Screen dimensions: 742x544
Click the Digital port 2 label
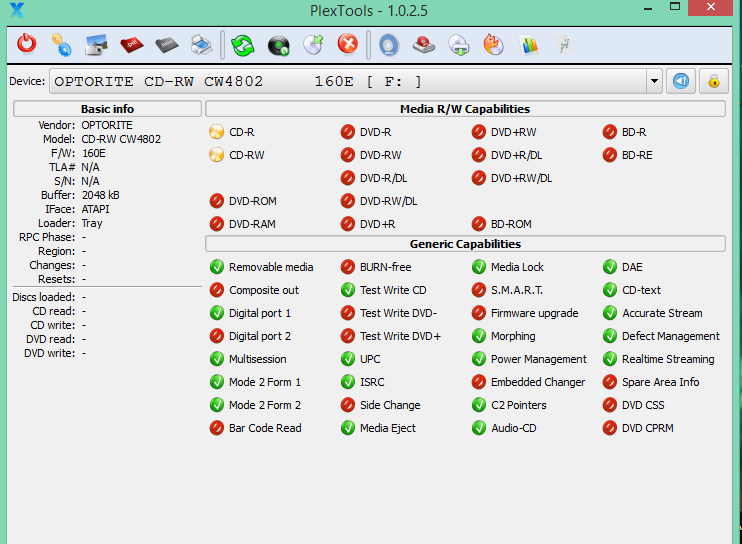point(260,336)
